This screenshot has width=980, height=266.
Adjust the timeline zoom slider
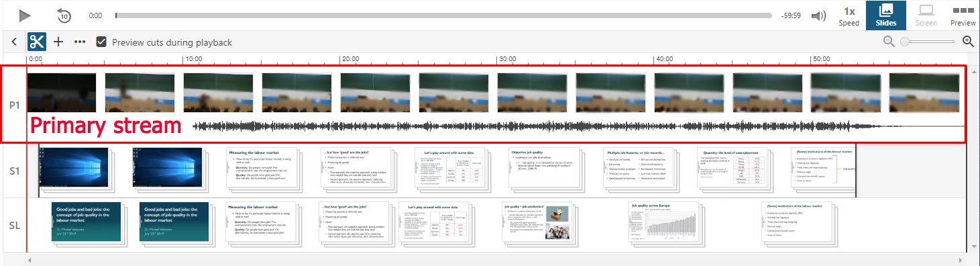(x=928, y=42)
